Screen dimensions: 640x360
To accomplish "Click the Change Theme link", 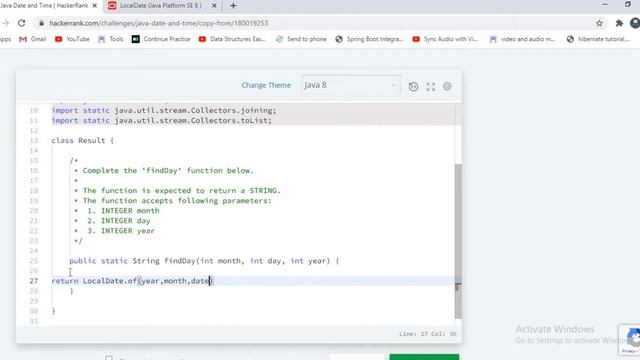I will click(266, 85).
